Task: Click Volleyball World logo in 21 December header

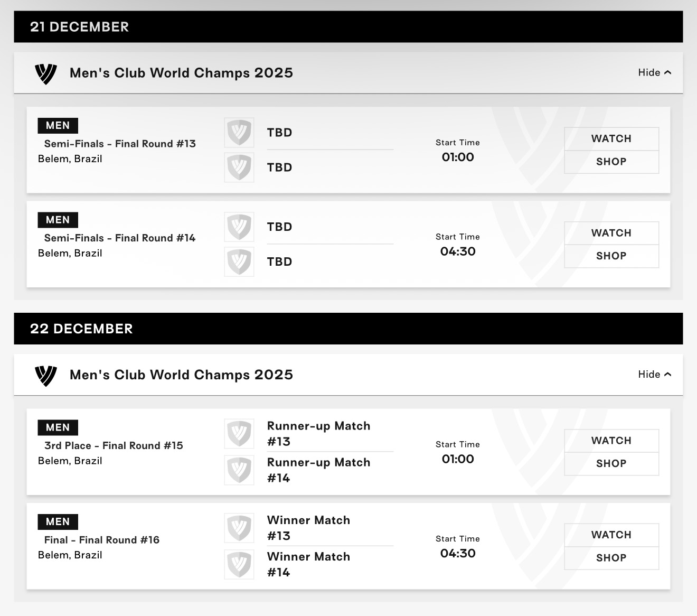Action: [46, 73]
